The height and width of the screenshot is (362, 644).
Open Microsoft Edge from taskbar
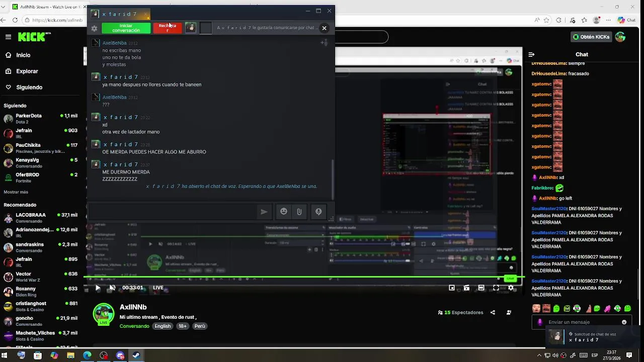(x=88, y=355)
